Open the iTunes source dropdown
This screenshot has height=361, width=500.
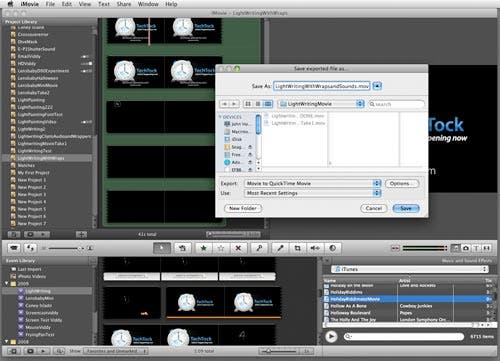[410, 269]
